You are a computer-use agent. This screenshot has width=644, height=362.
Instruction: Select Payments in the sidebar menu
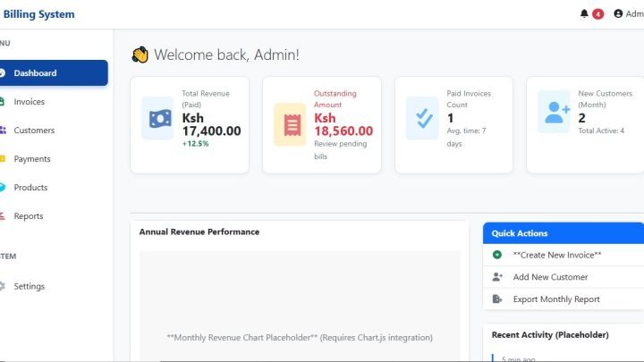[32, 159]
